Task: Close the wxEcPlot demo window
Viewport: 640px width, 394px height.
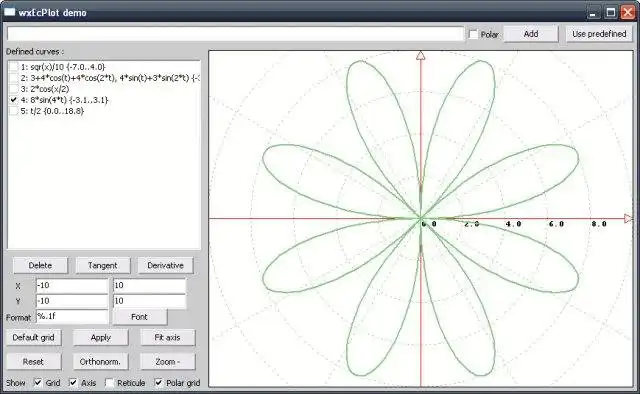Action: (x=628, y=12)
